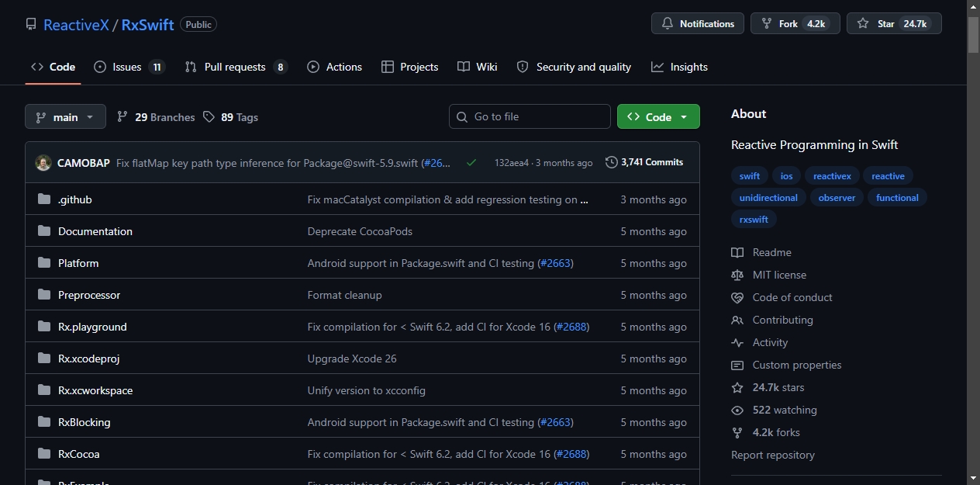Star the RxSwift repository

894,24
